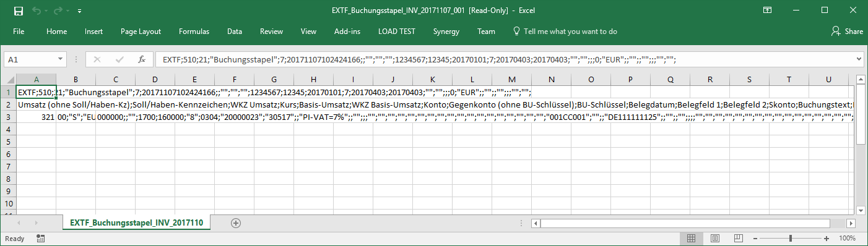Switch to Page Layout view in the status bar
Screen dimensions: 868x246
pyautogui.click(x=714, y=238)
